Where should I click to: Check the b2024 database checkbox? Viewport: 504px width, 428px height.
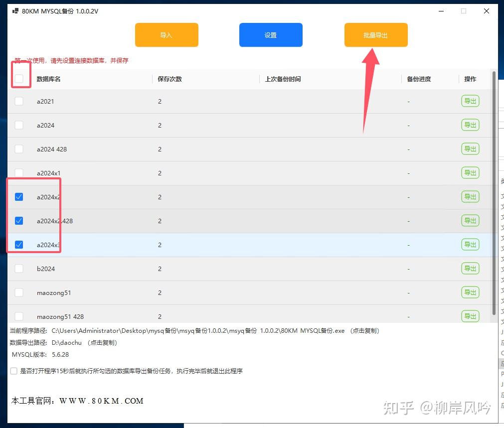click(18, 269)
